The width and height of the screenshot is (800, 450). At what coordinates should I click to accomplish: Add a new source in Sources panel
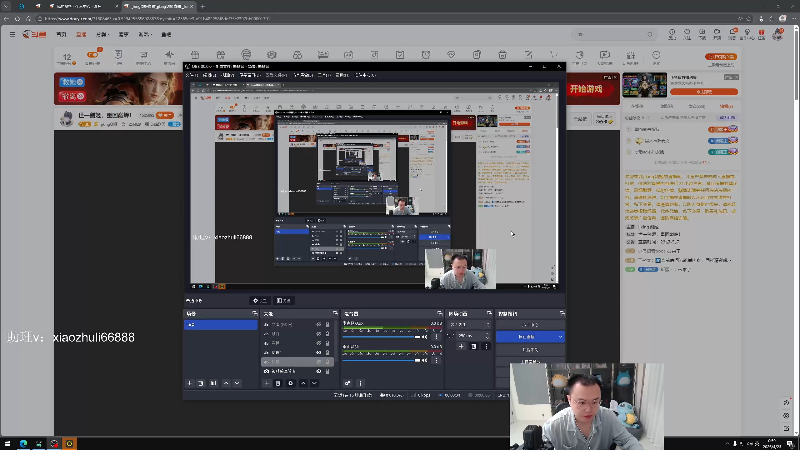point(266,383)
